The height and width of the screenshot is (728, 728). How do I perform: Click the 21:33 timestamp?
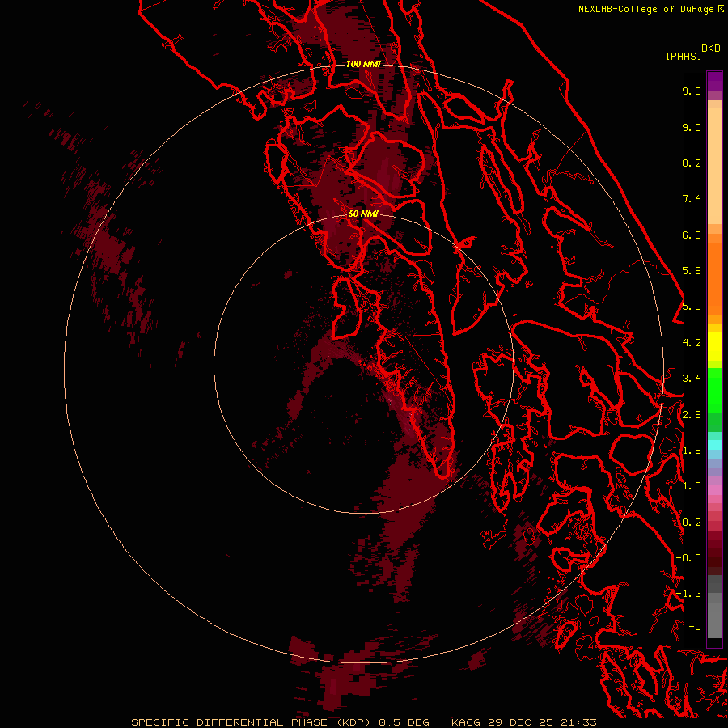[578, 722]
